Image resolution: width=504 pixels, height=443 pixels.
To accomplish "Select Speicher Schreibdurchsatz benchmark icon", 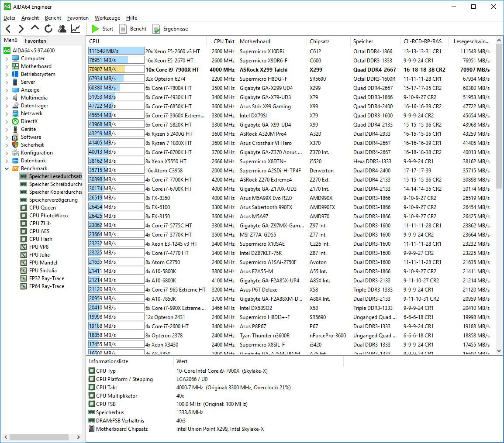I will (x=24, y=184).
